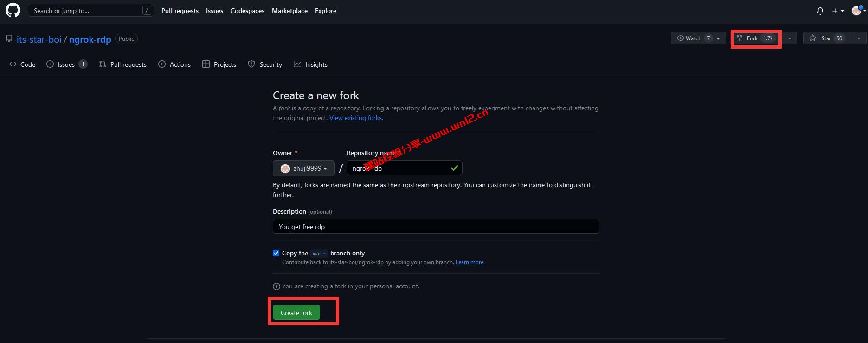
Task: Open the Insights tab
Action: pos(310,64)
